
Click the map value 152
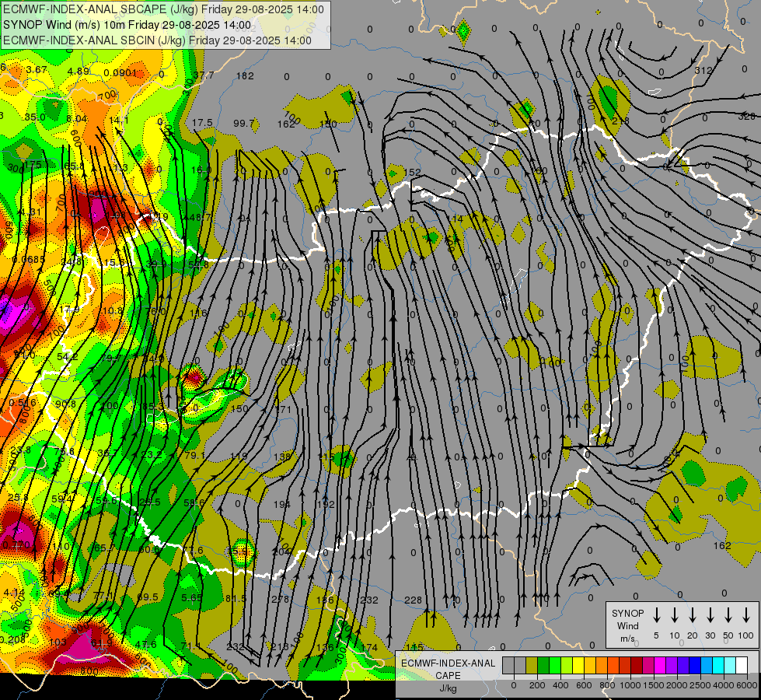[x=412, y=173]
